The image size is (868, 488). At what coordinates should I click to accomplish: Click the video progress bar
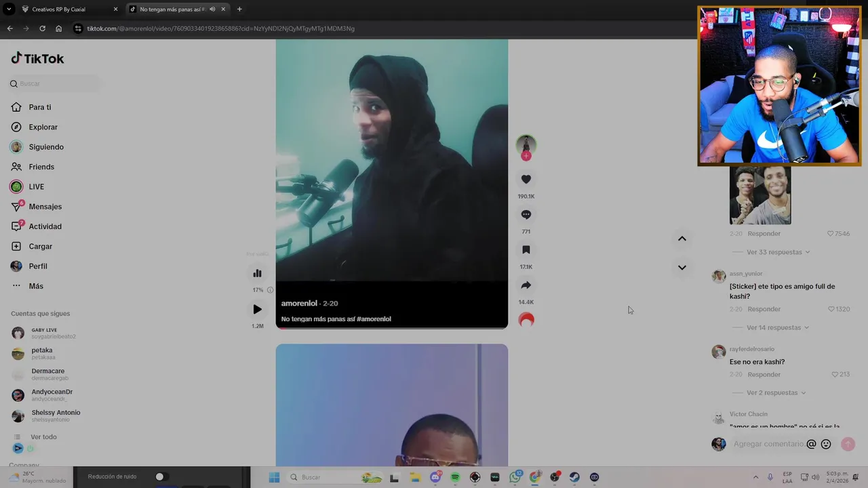[x=391, y=328]
